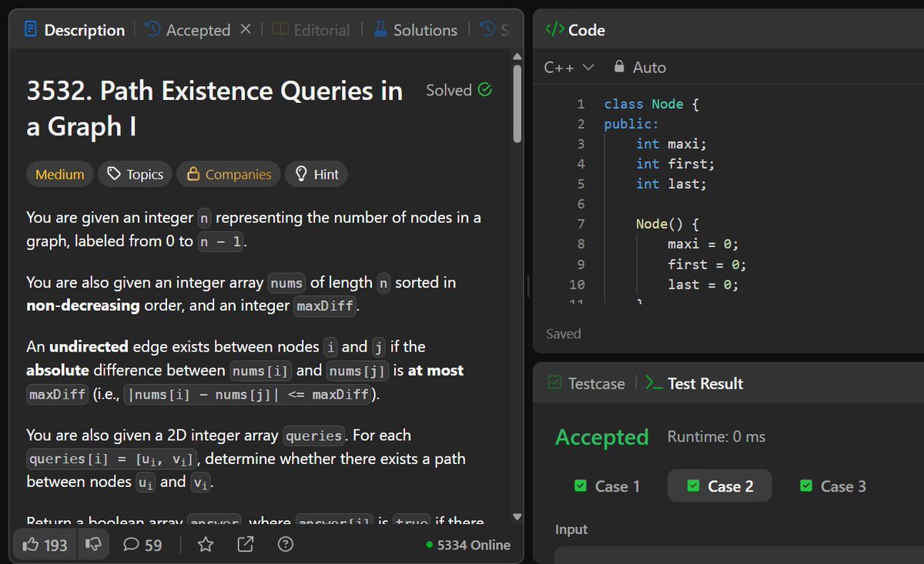
Task: Click the Code panel tab
Action: [574, 30]
